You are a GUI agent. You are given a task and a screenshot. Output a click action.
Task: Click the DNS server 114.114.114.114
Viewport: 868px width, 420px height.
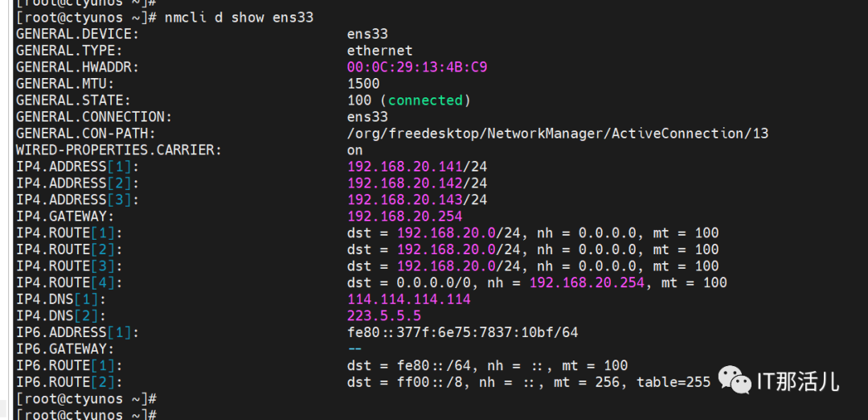click(x=408, y=299)
